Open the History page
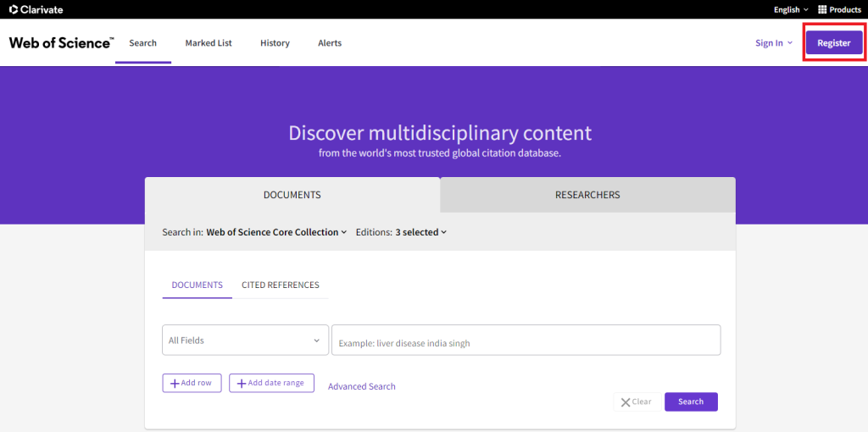The width and height of the screenshot is (868, 432). [275, 42]
